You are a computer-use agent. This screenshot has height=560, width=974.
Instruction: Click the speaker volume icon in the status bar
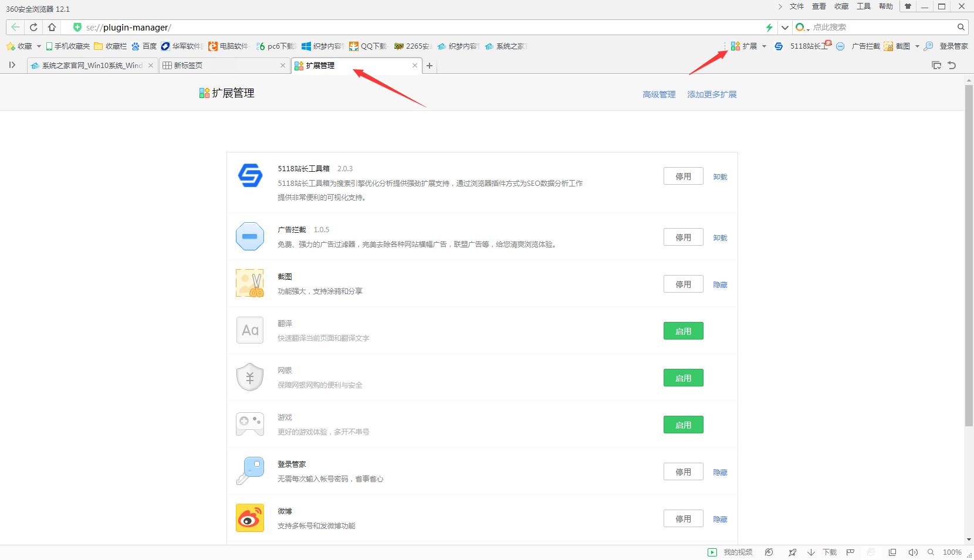pyautogui.click(x=913, y=552)
